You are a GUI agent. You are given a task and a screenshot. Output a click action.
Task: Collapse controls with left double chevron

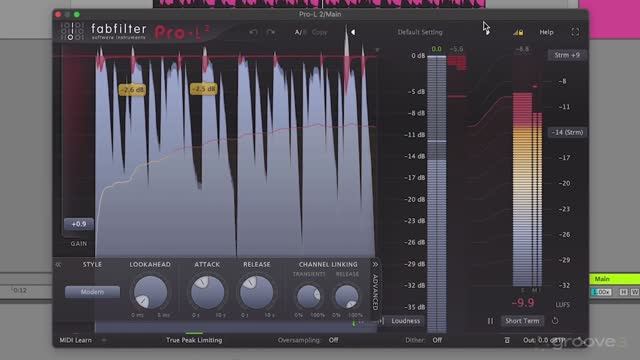[x=58, y=264]
